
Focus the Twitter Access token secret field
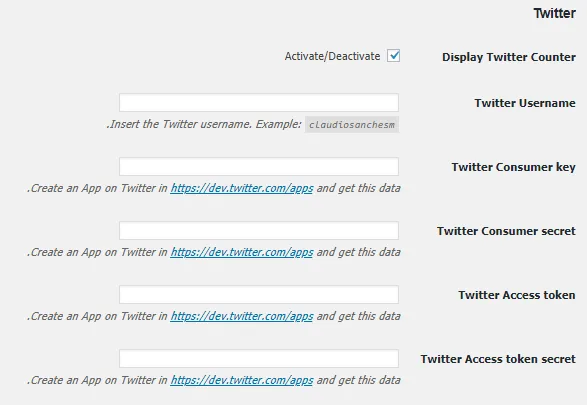click(259, 359)
